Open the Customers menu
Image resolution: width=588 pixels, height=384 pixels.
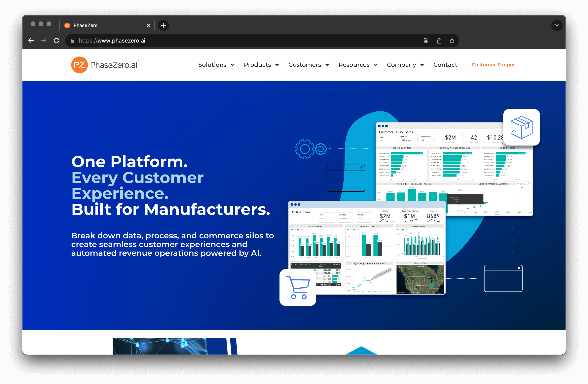click(x=305, y=65)
